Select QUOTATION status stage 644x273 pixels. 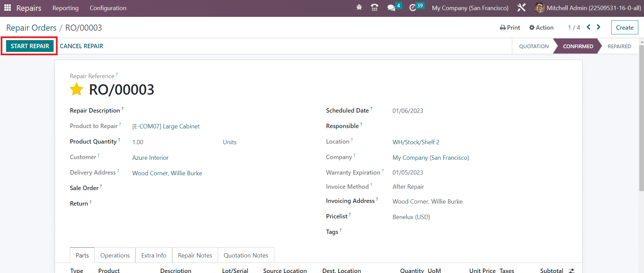(533, 46)
